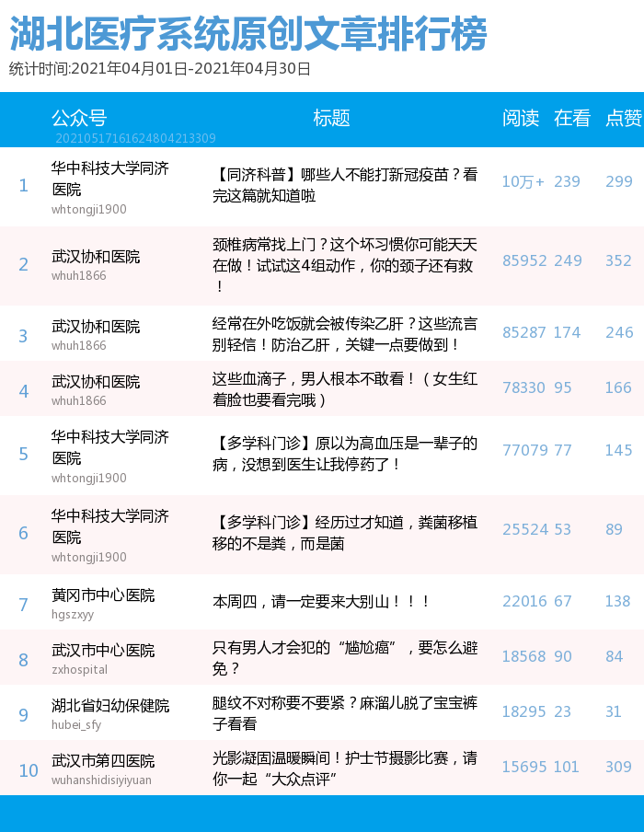The image size is (644, 832).
Task: Open the 尴尬癌 article title
Action: [345, 658]
